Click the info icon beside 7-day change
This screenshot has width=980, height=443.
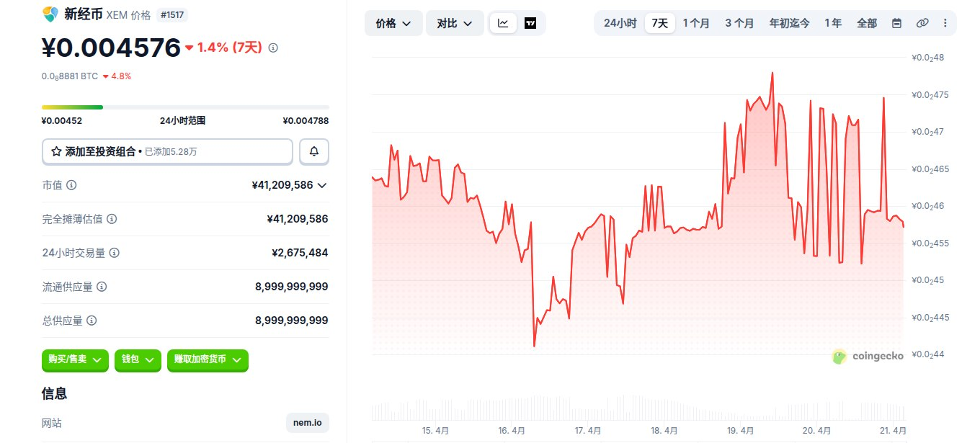click(273, 48)
